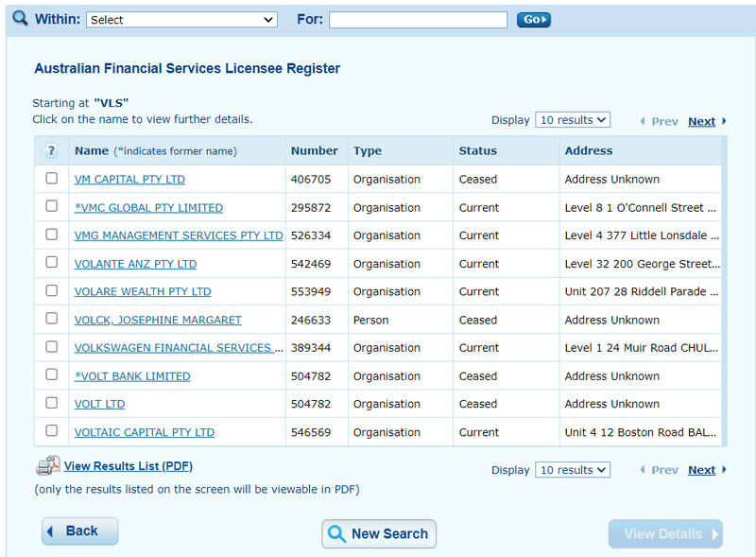
Task: Go to Next page using bottom link
Action: [701, 470]
